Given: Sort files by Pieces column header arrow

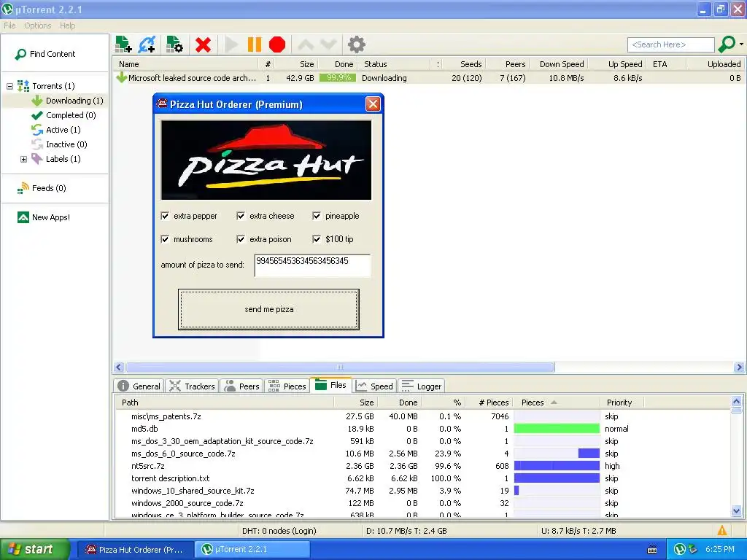Looking at the screenshot, I should click(x=554, y=402).
